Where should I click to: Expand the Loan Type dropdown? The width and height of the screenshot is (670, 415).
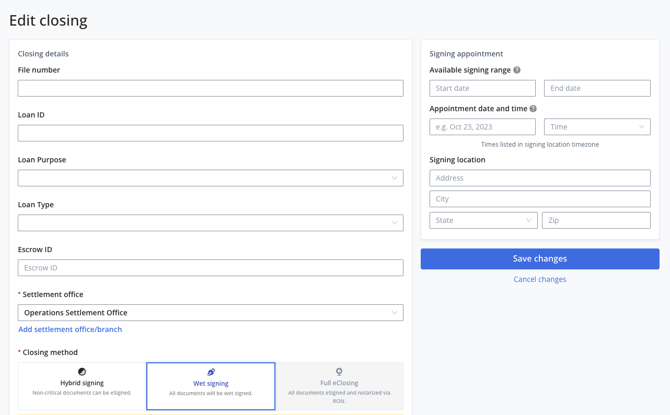pos(210,223)
